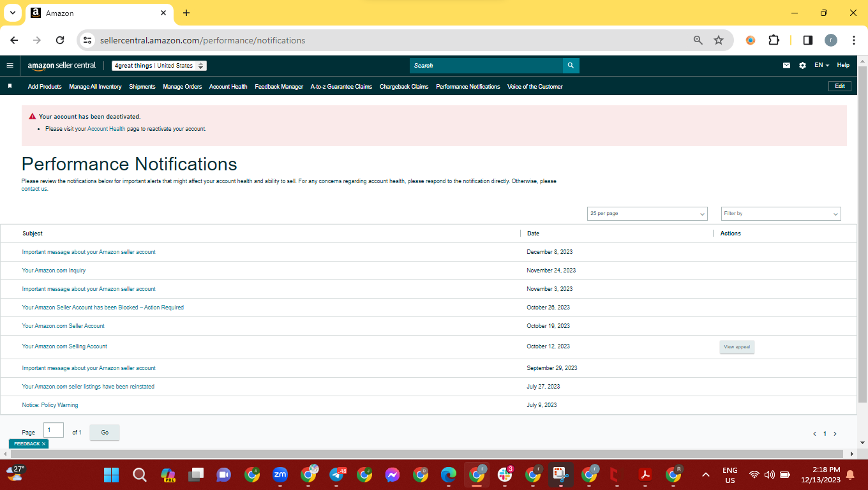The height and width of the screenshot is (490, 868).
Task: Click the Edit button in the nav bar
Action: coord(839,86)
